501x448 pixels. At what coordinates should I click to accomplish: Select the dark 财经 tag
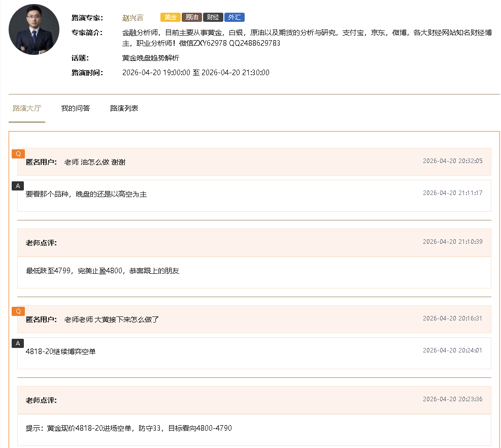pos(213,17)
